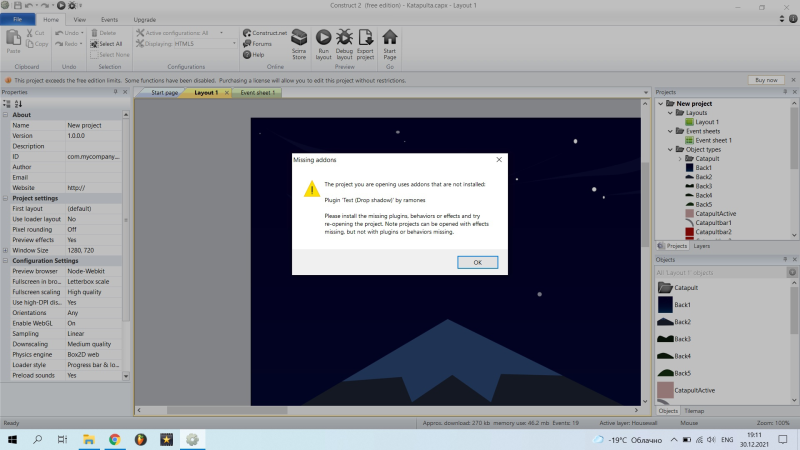Click the Export project icon

pos(365,37)
